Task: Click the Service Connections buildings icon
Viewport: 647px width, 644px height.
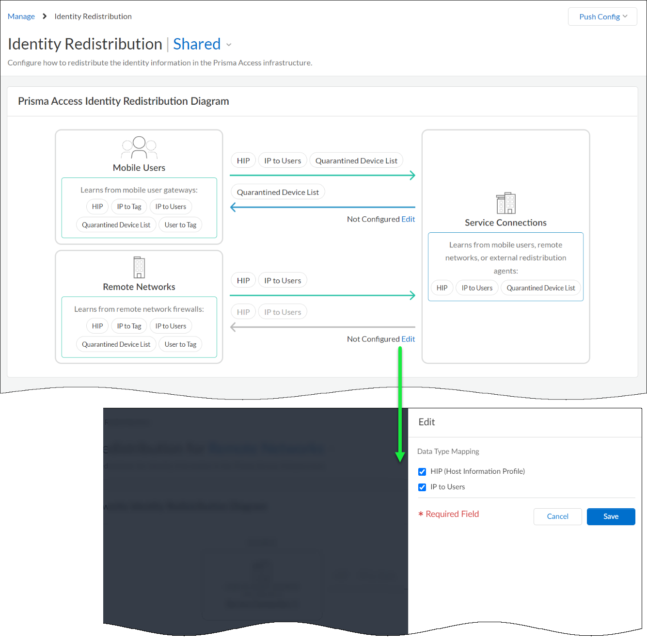Action: [x=505, y=203]
